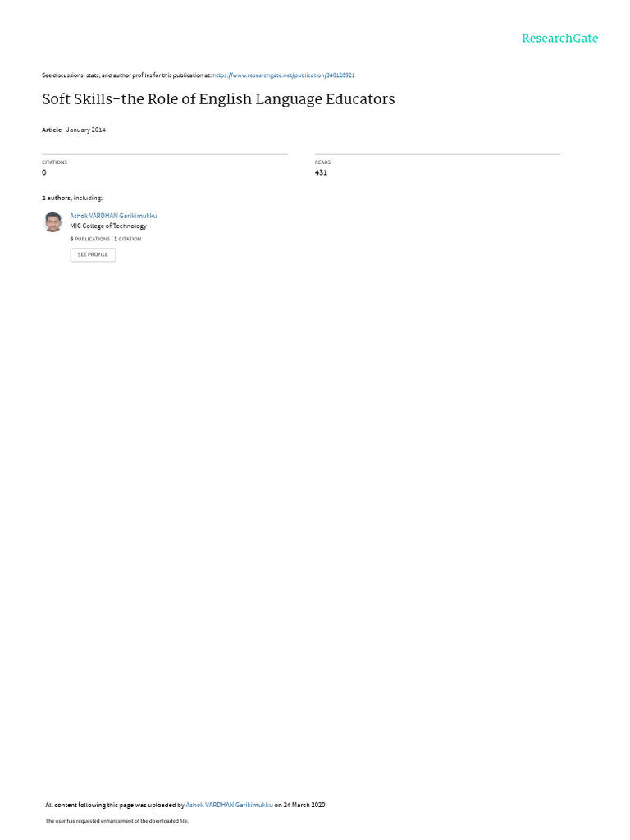This screenshot has height=840, width=630.
Task: Click the 'See discussions, stats' intro text
Action: tap(126, 75)
